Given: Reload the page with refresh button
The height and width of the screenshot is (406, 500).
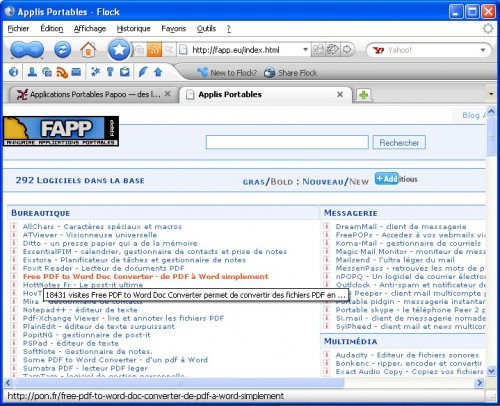Looking at the screenshot, I should click(63, 50).
